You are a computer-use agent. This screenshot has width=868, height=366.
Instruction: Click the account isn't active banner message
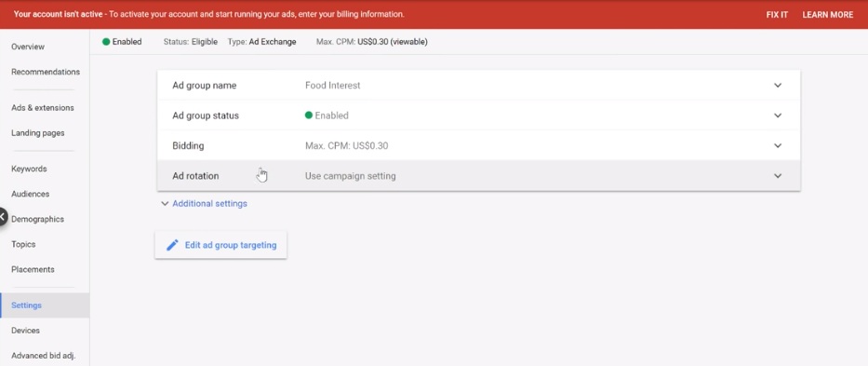(x=208, y=14)
